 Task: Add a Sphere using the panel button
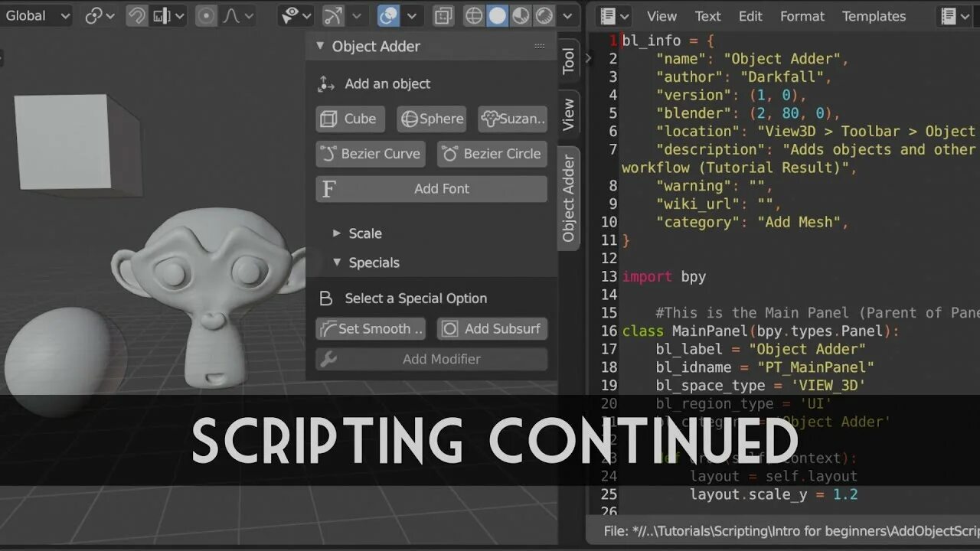point(432,119)
